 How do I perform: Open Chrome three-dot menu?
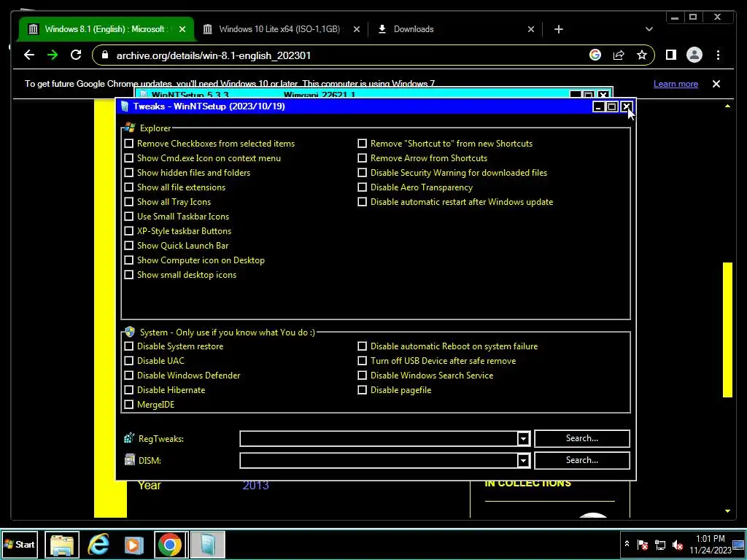pos(718,55)
